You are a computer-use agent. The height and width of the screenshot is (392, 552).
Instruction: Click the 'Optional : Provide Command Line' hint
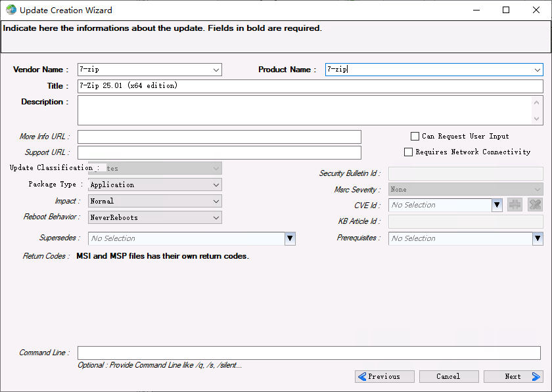(x=160, y=365)
